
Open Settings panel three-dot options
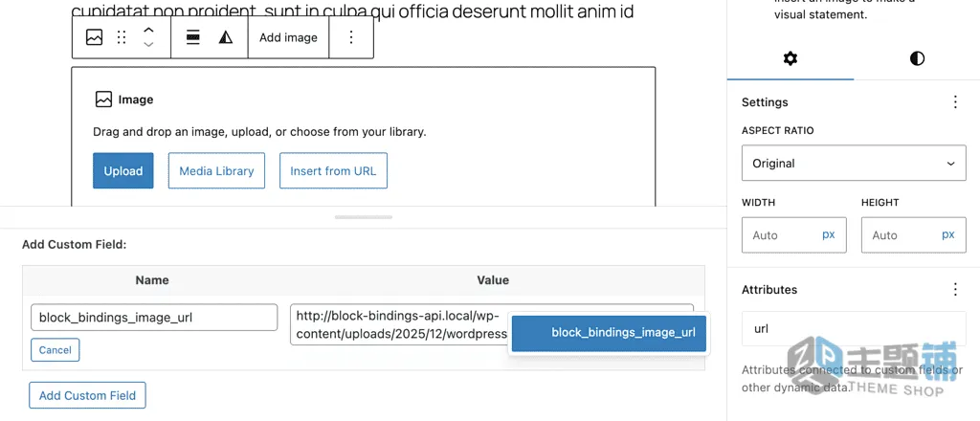955,102
